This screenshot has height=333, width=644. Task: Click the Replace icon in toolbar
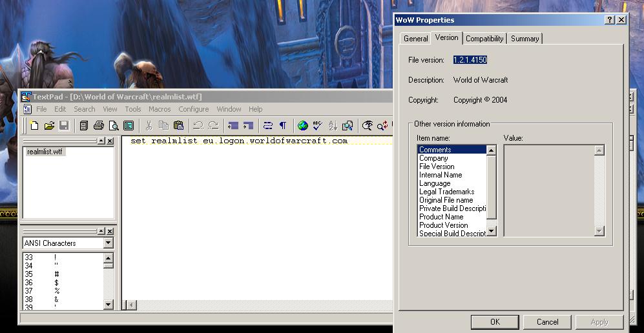[x=382, y=125]
